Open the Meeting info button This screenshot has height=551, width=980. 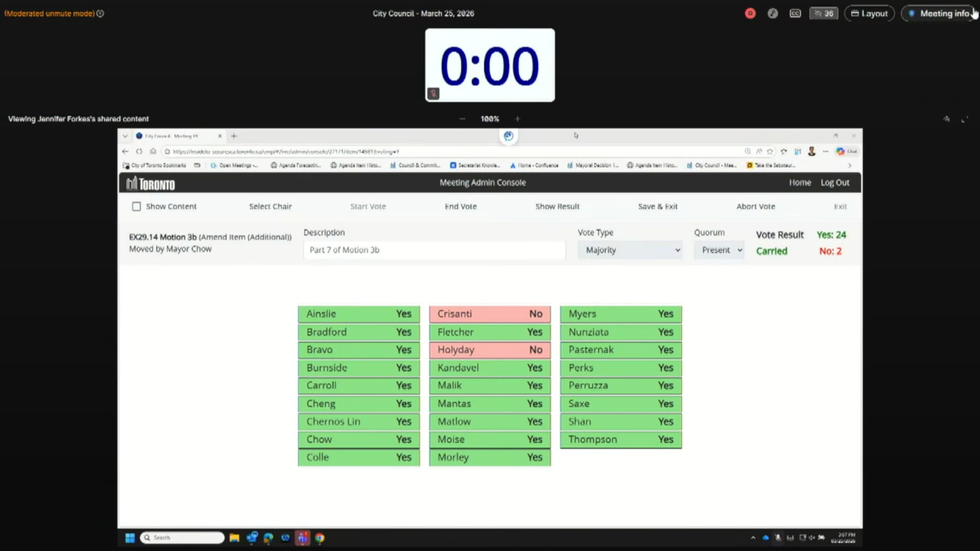[x=940, y=14]
